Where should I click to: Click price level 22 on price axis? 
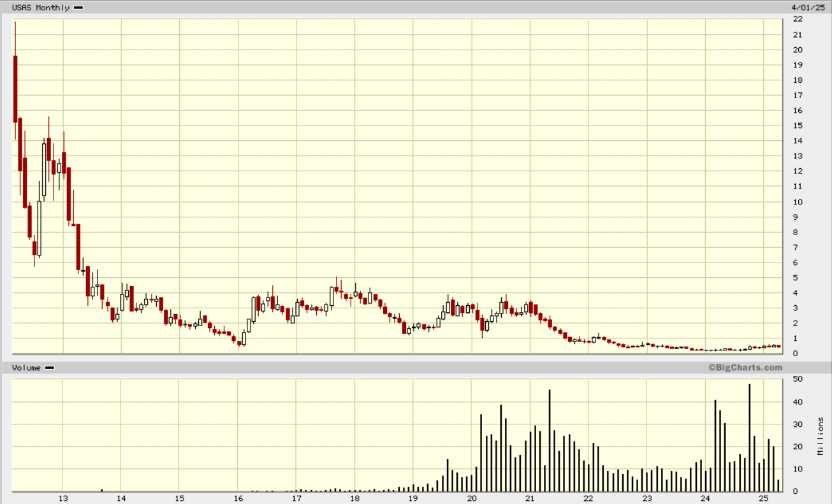(797, 19)
